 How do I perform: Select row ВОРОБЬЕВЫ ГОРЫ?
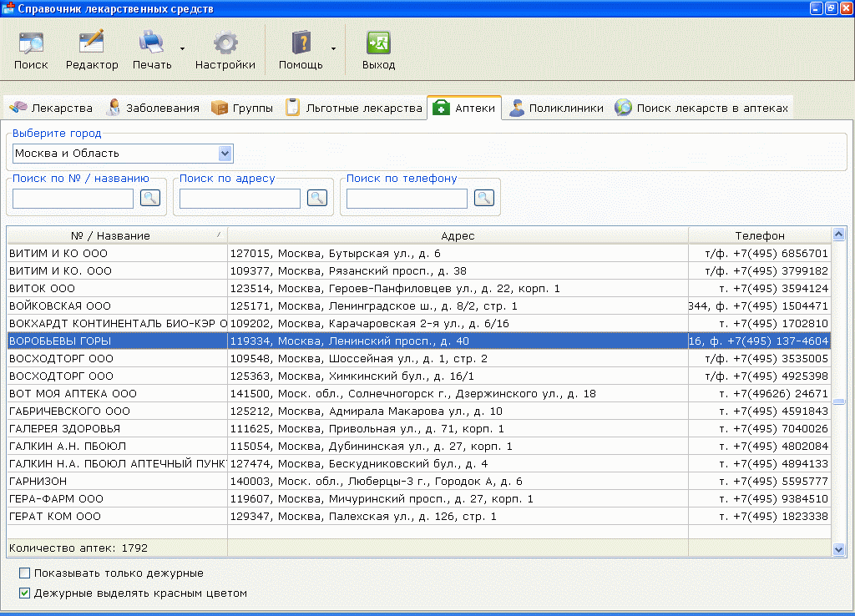[419, 341]
